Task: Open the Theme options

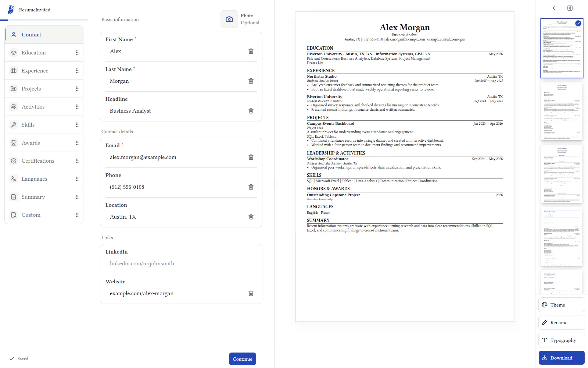Action: [x=562, y=305]
